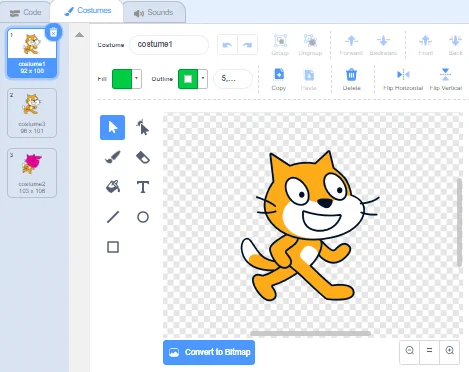469x372 pixels.
Task: Open the Fill color dropdown arrow
Action: click(x=136, y=79)
